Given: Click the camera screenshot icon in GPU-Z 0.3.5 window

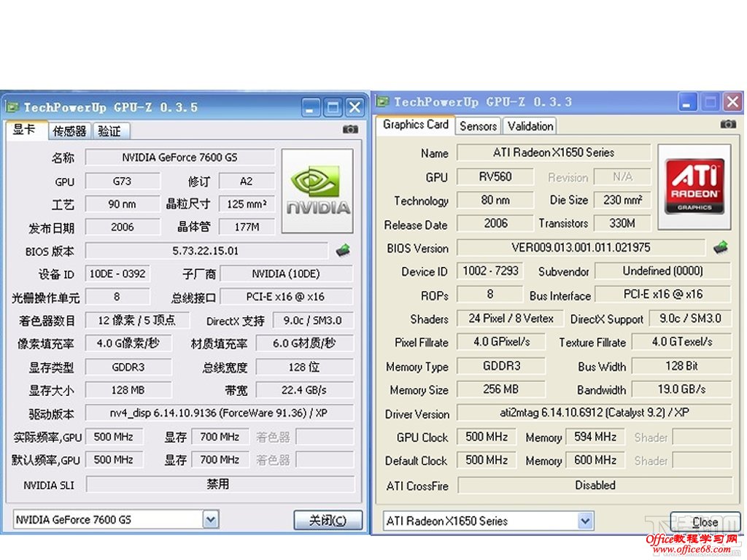Looking at the screenshot, I should point(350,129).
